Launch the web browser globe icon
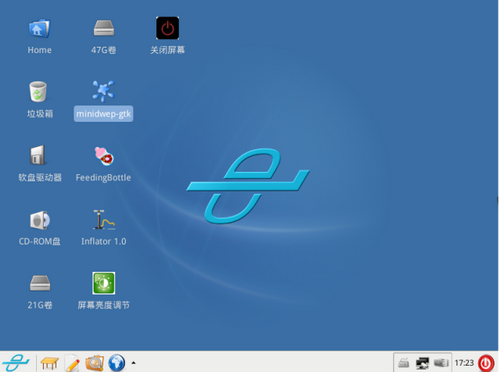This screenshot has width=500, height=372. pyautogui.click(x=117, y=363)
